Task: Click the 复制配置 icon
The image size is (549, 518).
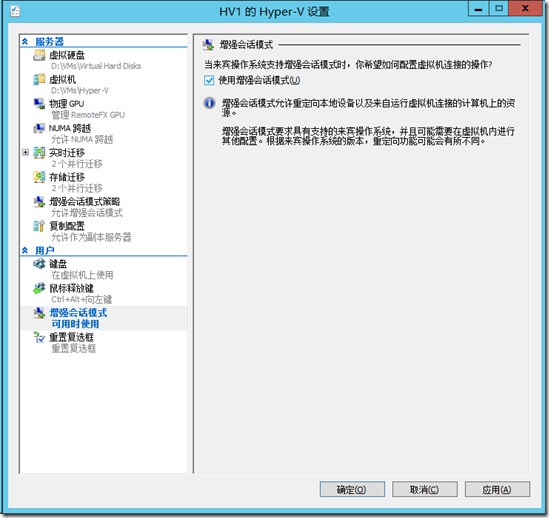Action: [x=39, y=226]
